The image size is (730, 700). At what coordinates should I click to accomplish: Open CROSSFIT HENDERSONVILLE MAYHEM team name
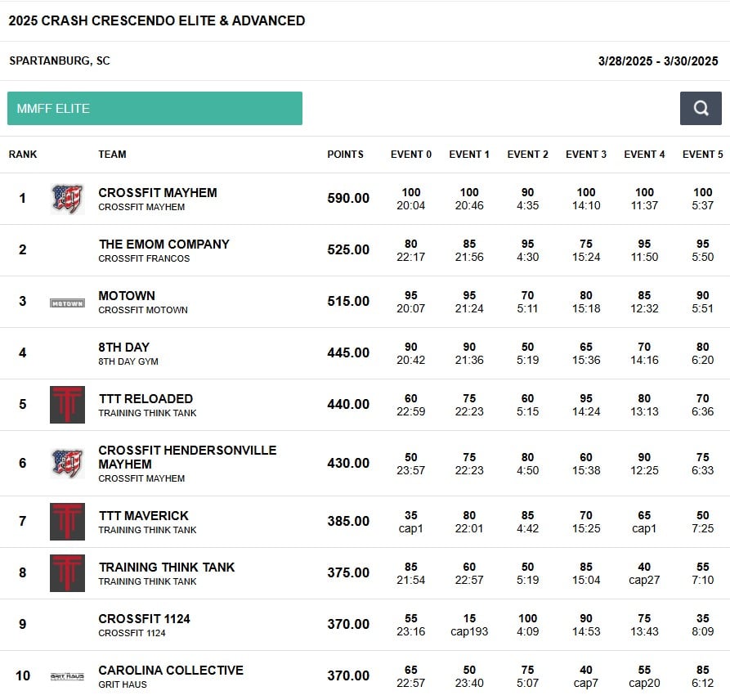click(187, 457)
